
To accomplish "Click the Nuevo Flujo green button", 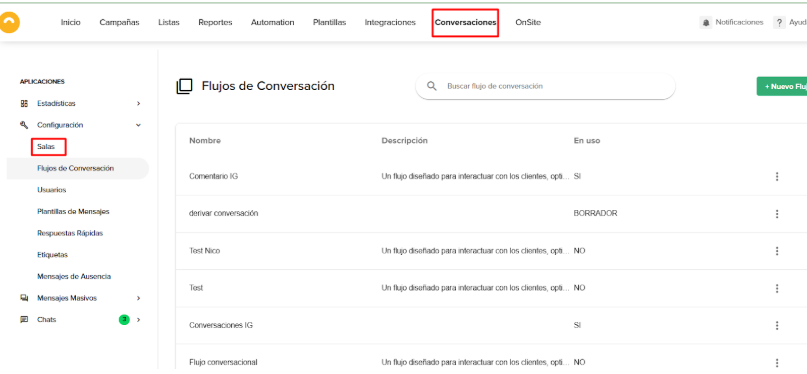I will tap(782, 86).
